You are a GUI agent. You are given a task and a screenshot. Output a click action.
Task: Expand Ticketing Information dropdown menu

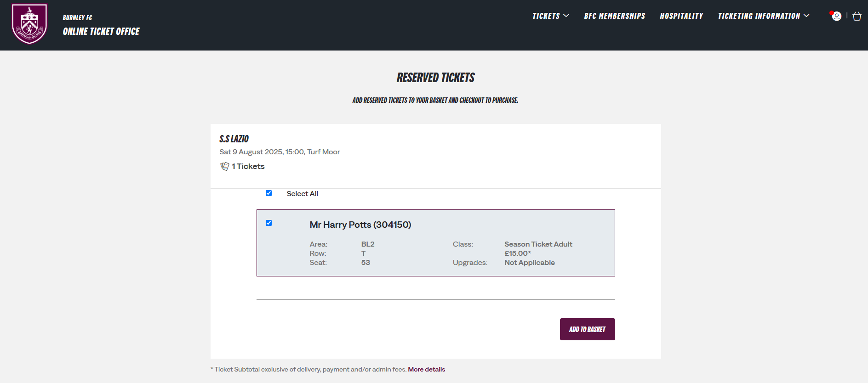763,16
